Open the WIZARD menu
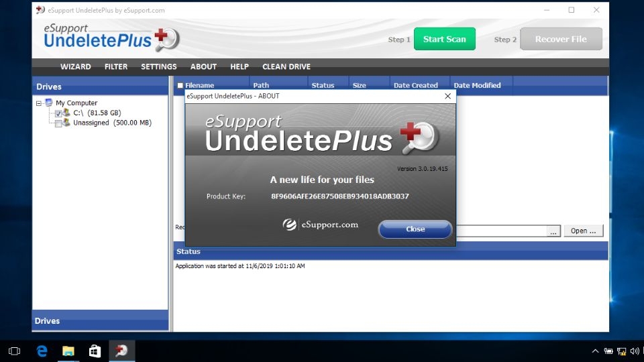Image resolution: width=644 pixels, height=362 pixels. tap(76, 66)
